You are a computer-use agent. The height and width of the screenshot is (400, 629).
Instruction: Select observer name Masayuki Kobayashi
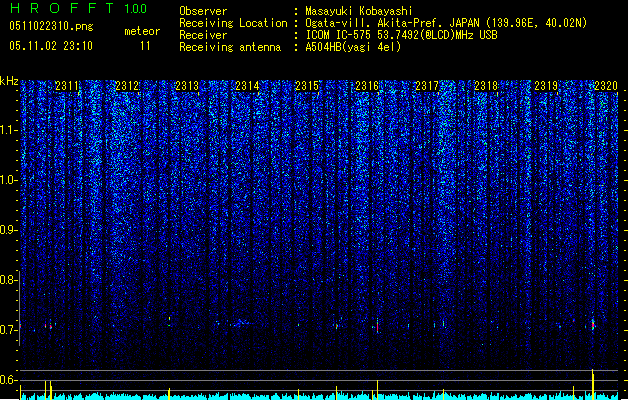coord(359,11)
